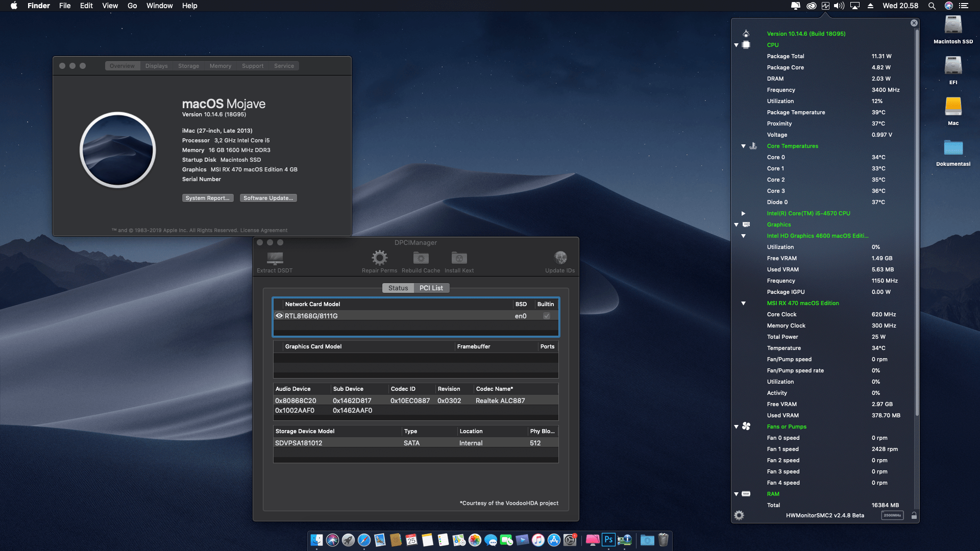
Task: Open Safari from the Dock
Action: coord(364,540)
